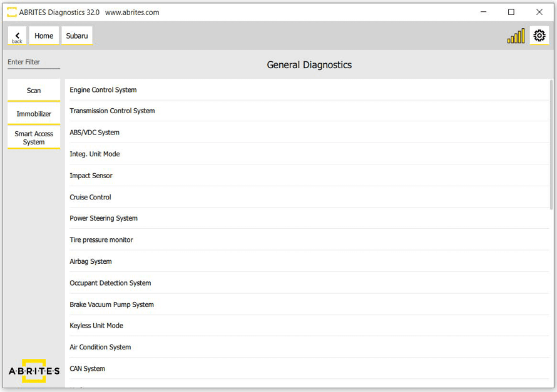Choose the ABS/VDC System entry
This screenshot has height=392, width=557.
click(95, 133)
